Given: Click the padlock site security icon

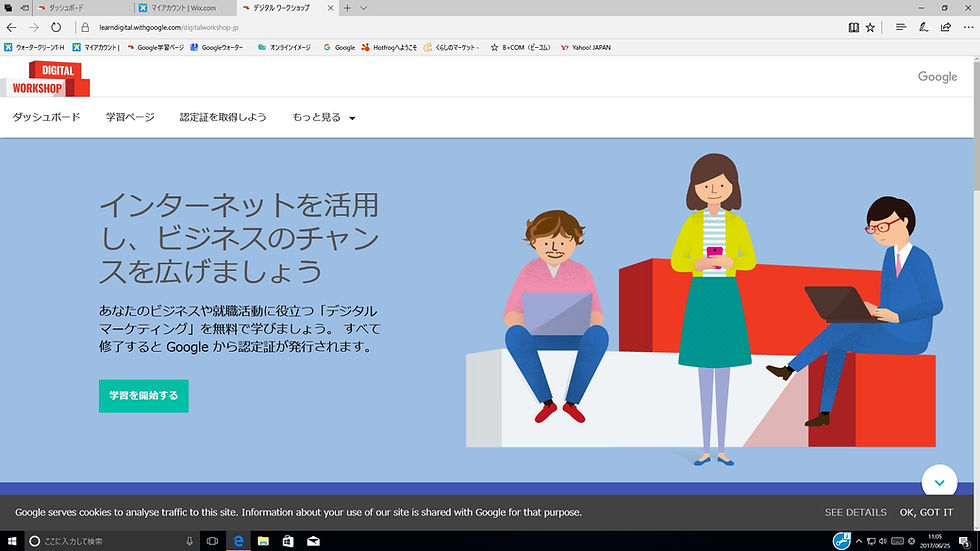Looking at the screenshot, I should pyautogui.click(x=85, y=27).
